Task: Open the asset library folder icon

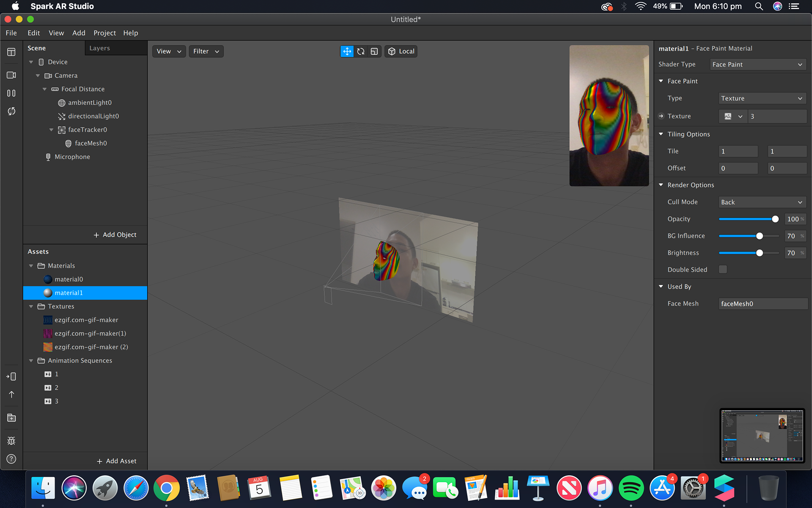Action: (x=11, y=418)
